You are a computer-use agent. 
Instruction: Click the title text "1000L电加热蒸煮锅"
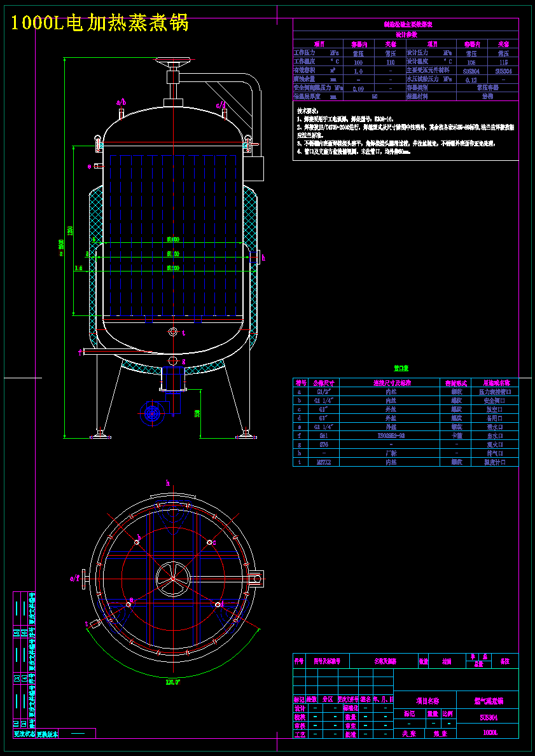(x=100, y=23)
